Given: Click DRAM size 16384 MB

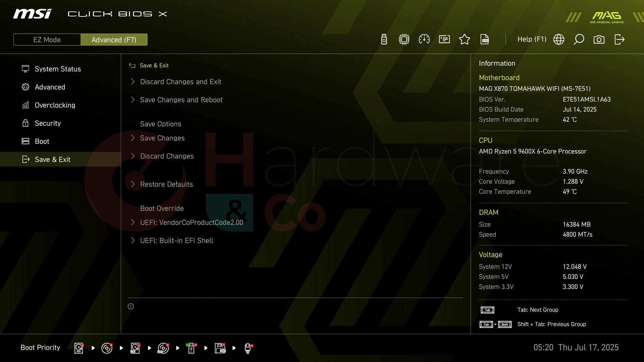Looking at the screenshot, I should click(577, 225).
